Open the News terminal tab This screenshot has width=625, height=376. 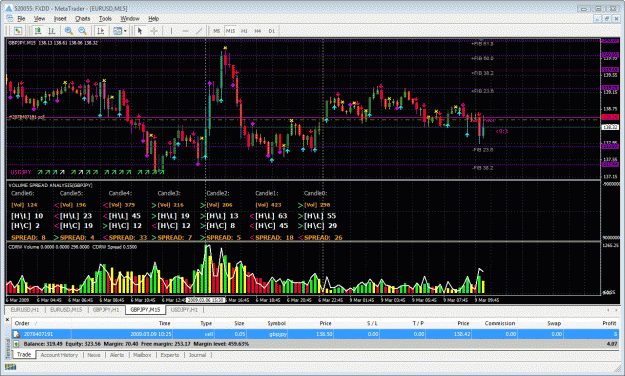[x=94, y=355]
